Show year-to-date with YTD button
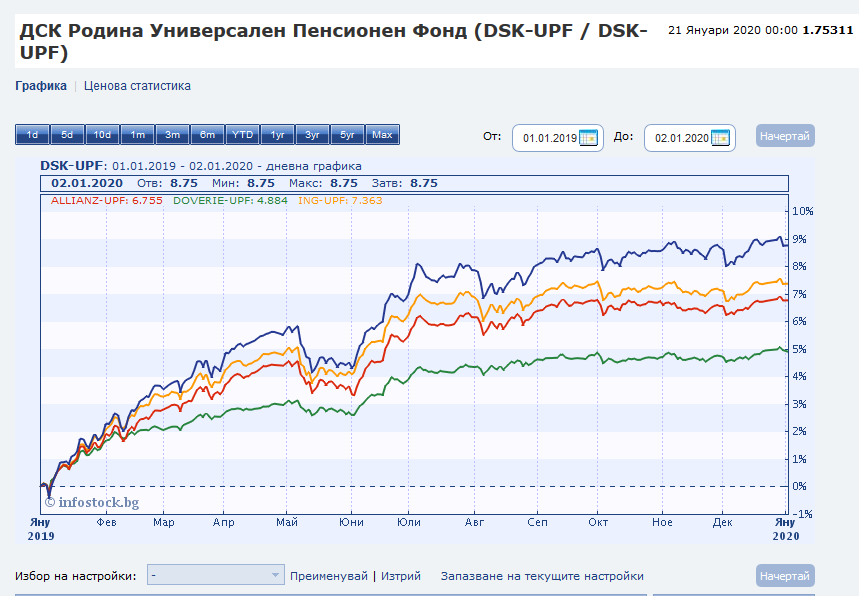This screenshot has height=596, width=859. coord(242,135)
